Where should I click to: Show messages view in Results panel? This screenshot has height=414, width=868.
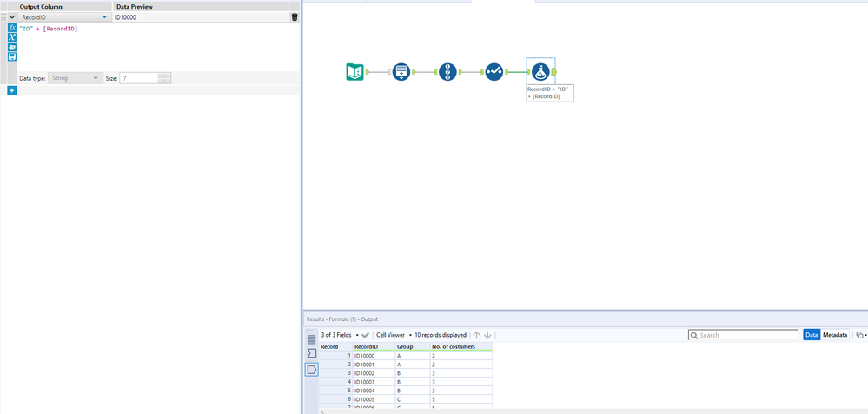[312, 338]
